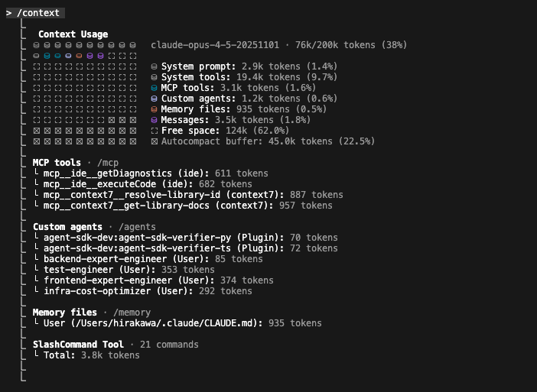Image resolution: width=537 pixels, height=392 pixels.
Task: Click the SlashCommand Tool heading
Action: pyautogui.click(x=78, y=345)
